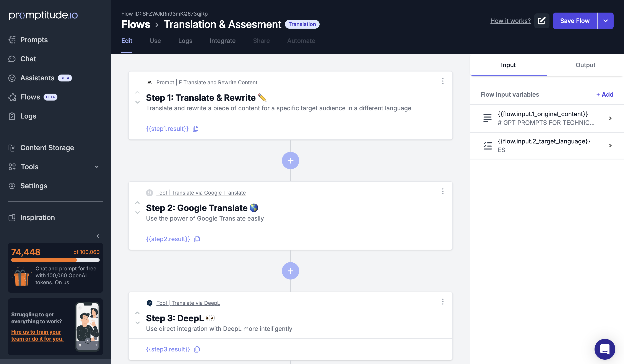Add a step after Step 1

[291, 161]
